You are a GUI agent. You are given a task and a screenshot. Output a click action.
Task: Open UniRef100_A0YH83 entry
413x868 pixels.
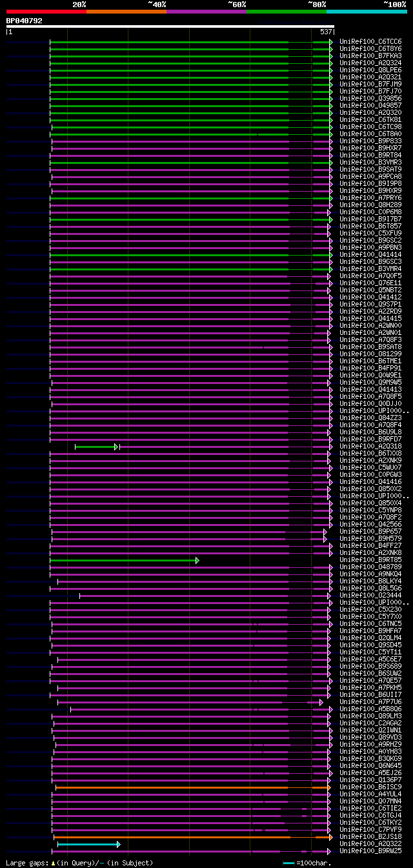370,752
